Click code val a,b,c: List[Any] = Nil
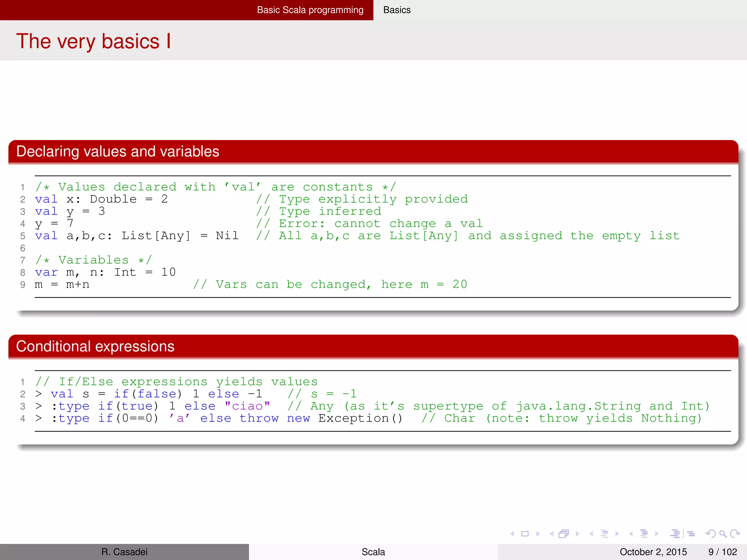 coord(137,236)
